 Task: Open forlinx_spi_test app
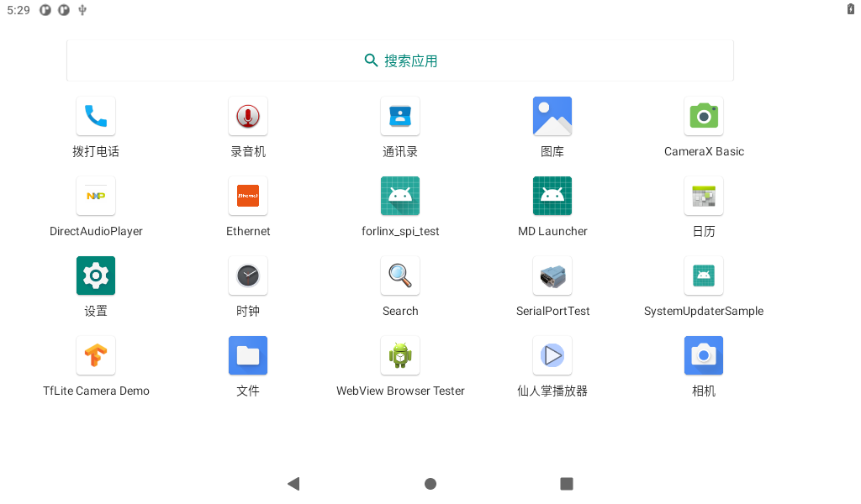click(x=400, y=196)
